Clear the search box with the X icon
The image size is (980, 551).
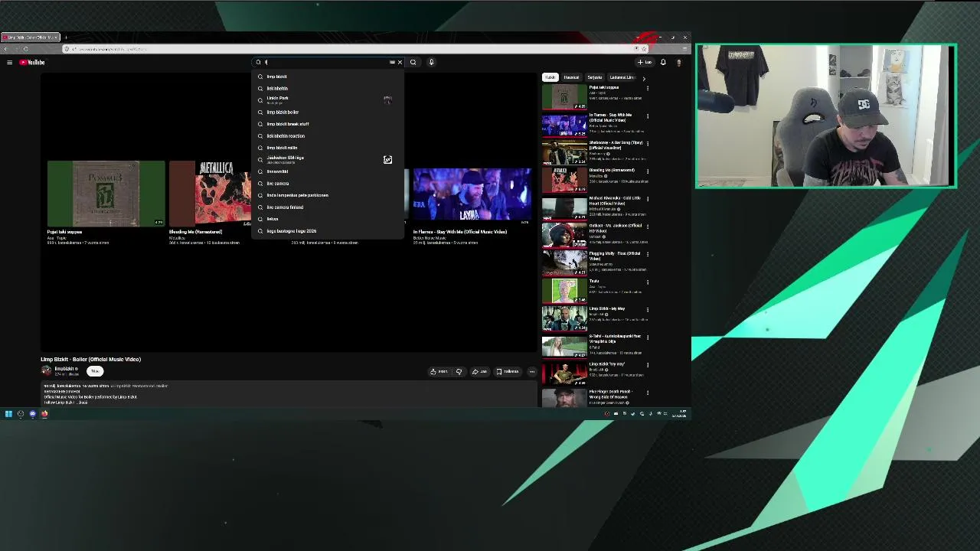pos(400,62)
